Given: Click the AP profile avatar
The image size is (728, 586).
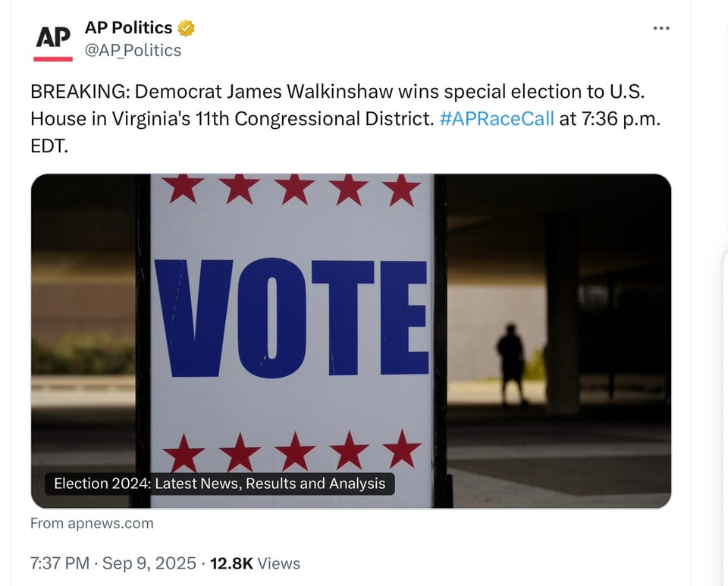Looking at the screenshot, I should coord(52,38).
